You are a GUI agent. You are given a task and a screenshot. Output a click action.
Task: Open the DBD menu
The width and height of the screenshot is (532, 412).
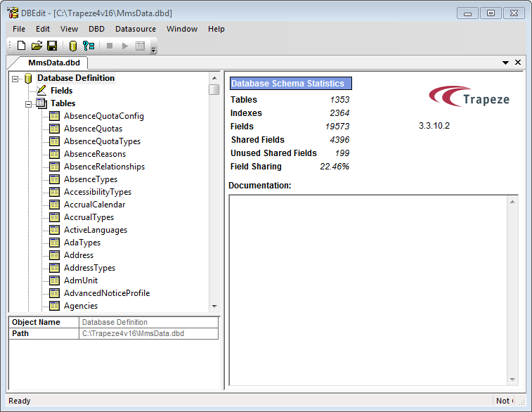[x=96, y=29]
